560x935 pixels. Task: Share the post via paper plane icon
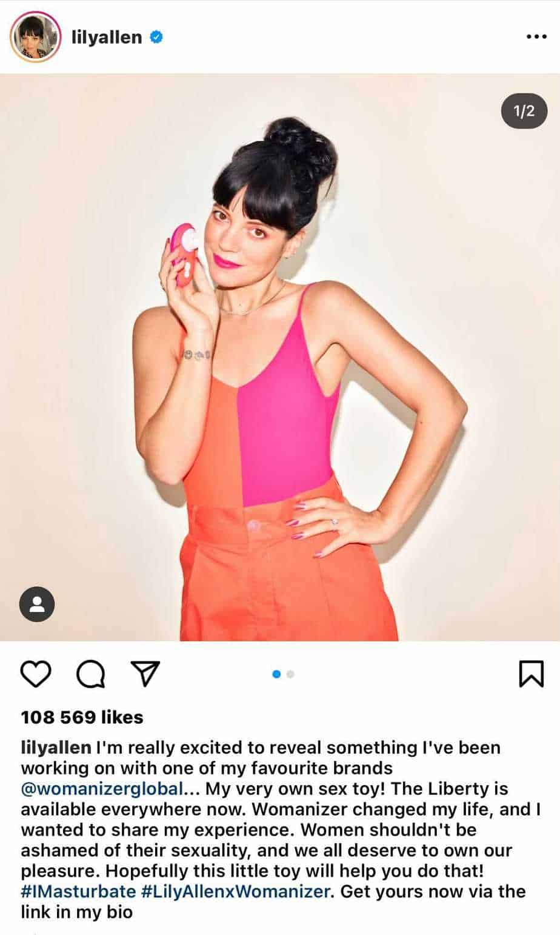[145, 674]
